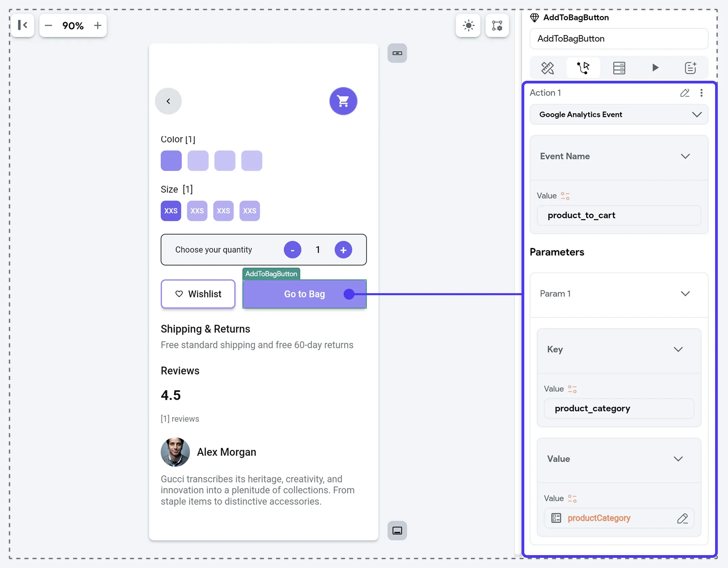Select the AddToBagButton widget label tag

click(271, 274)
